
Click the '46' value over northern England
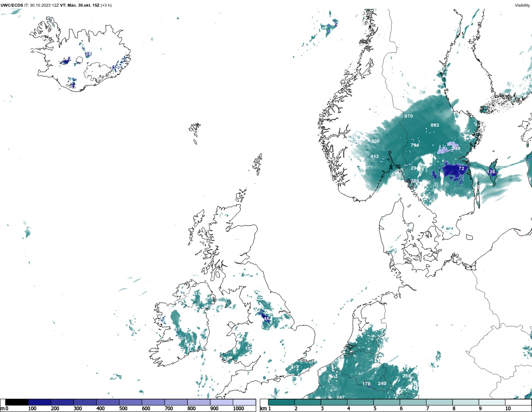coord(266,318)
